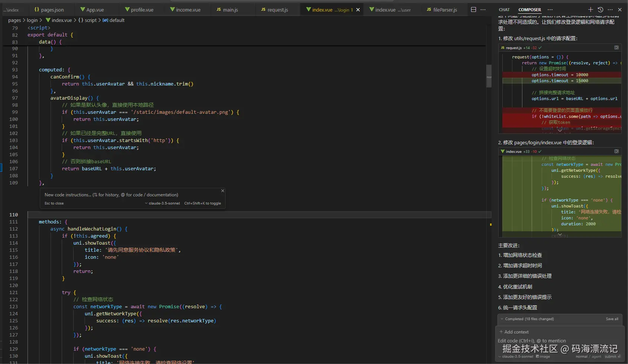Viewport: 628px width, 364px height.
Task: Open editor tabs overflow more actions
Action: coord(483,10)
